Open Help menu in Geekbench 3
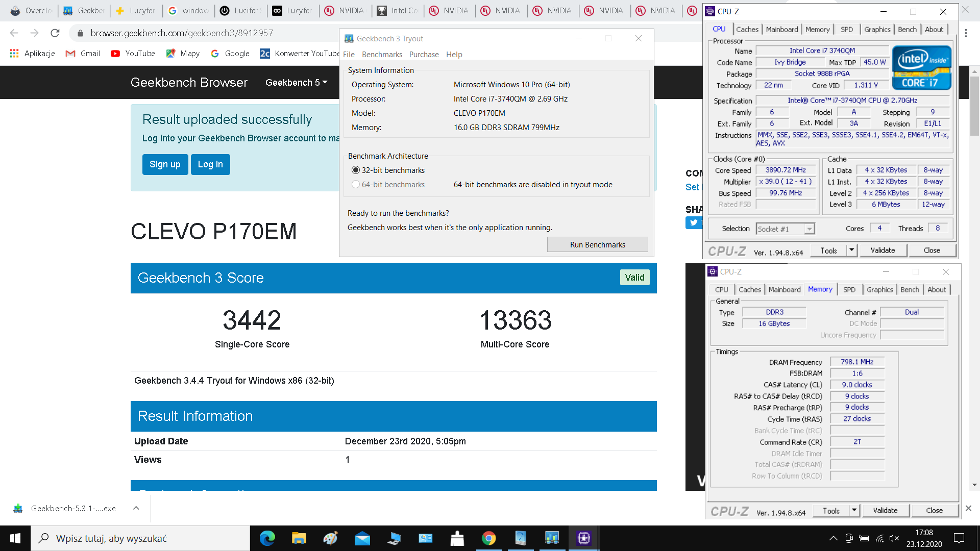This screenshot has height=551, width=980. (454, 55)
